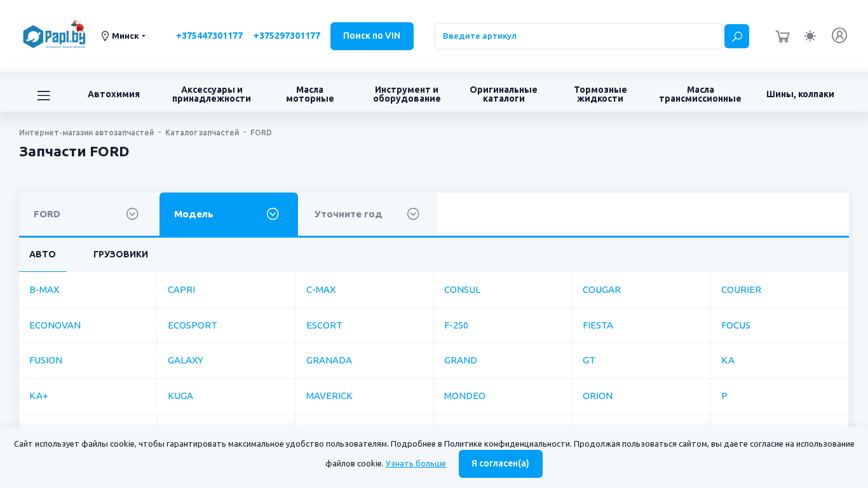Go to Интернет-магазин автозапчастей breadcrumb

(x=86, y=133)
